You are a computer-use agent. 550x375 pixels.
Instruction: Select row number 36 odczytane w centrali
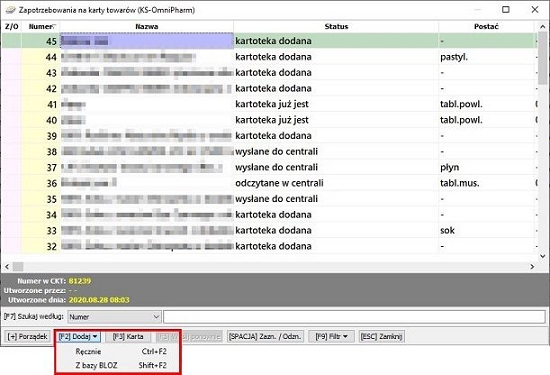(269, 183)
